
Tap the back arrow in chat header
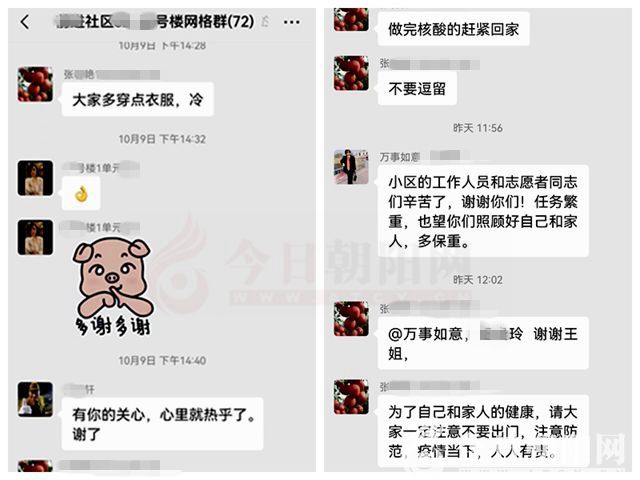coord(25,22)
